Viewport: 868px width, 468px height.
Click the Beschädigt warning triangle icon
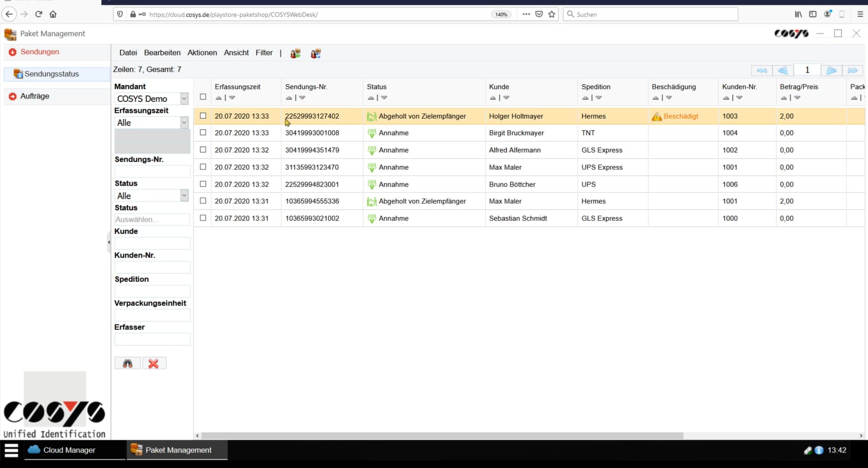[657, 117]
